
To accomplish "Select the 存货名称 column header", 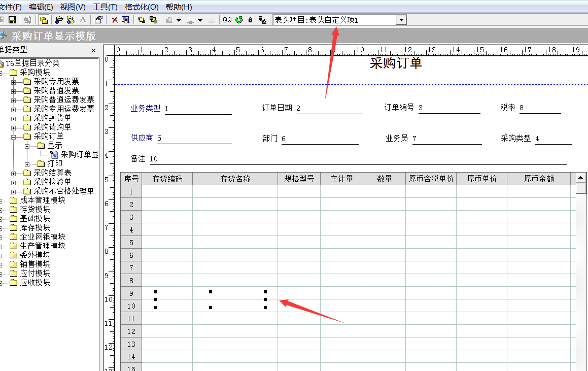I will click(x=235, y=179).
